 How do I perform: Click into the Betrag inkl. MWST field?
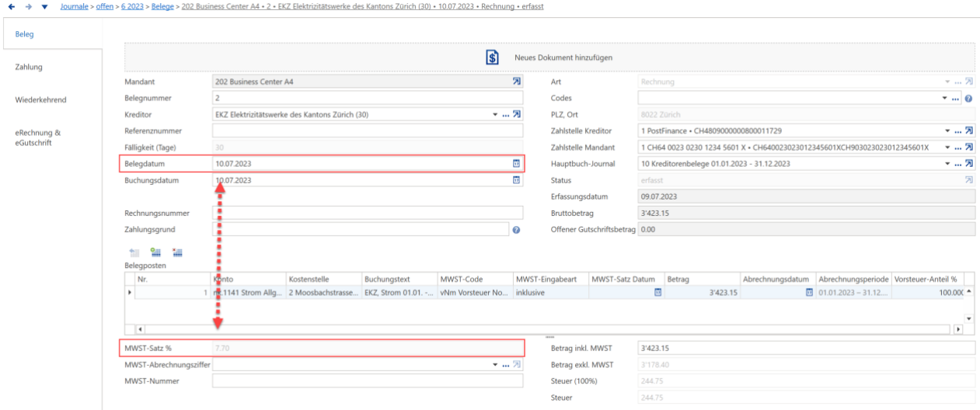[806, 349]
